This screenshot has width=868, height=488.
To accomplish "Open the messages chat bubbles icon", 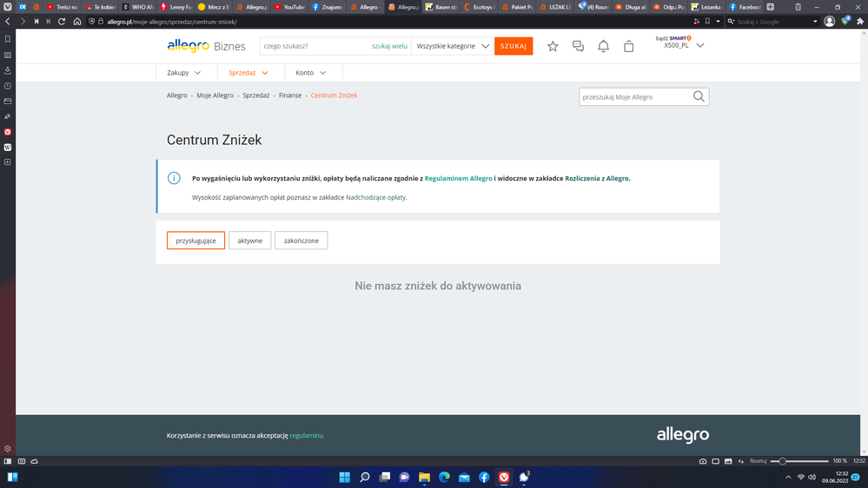I will coord(578,46).
